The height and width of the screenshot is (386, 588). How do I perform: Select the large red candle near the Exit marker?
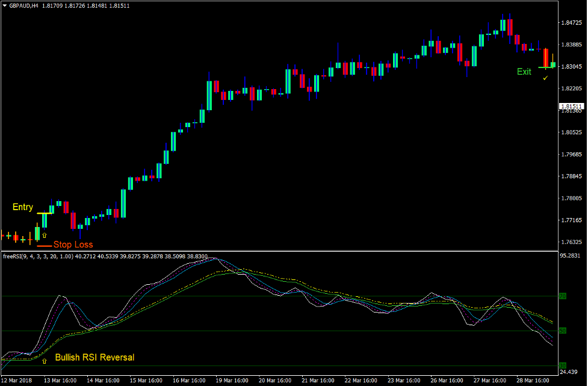tap(546, 58)
